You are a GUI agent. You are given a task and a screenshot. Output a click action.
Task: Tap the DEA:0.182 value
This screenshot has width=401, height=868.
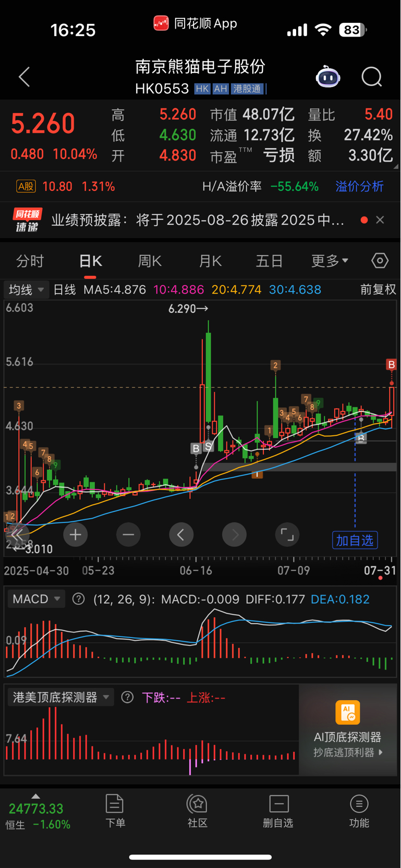(x=340, y=600)
